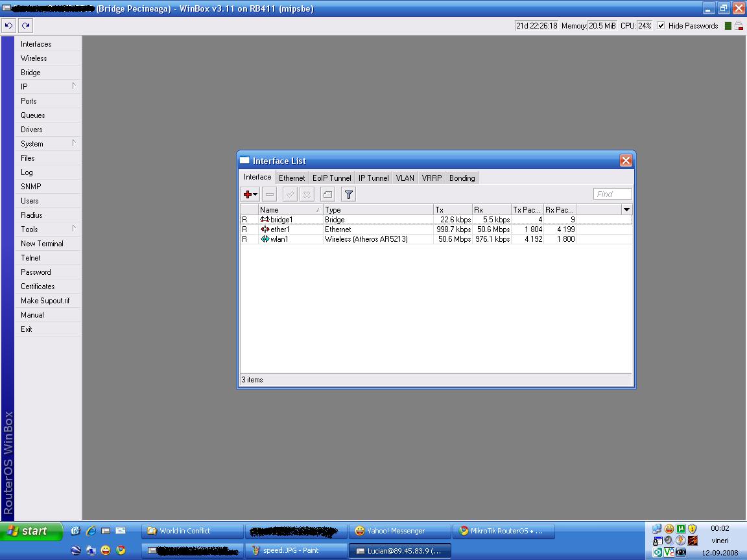Open the Bridge menu item

pos(47,73)
